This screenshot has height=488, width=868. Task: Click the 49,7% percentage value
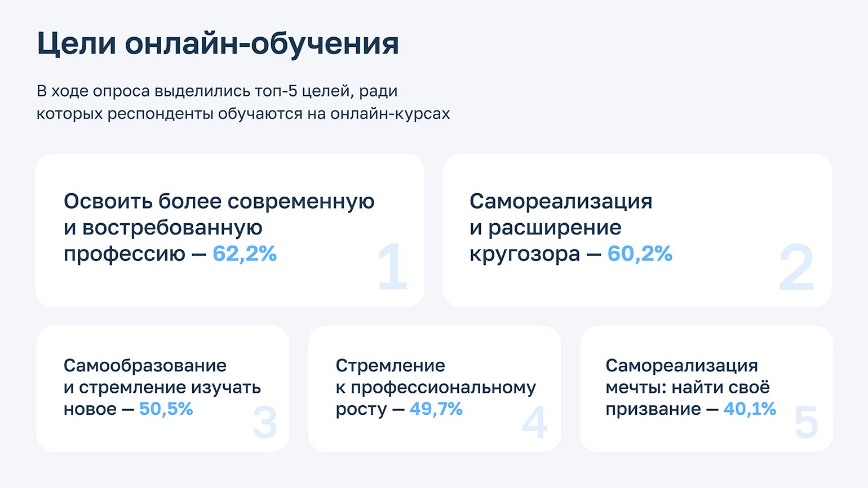click(x=436, y=409)
